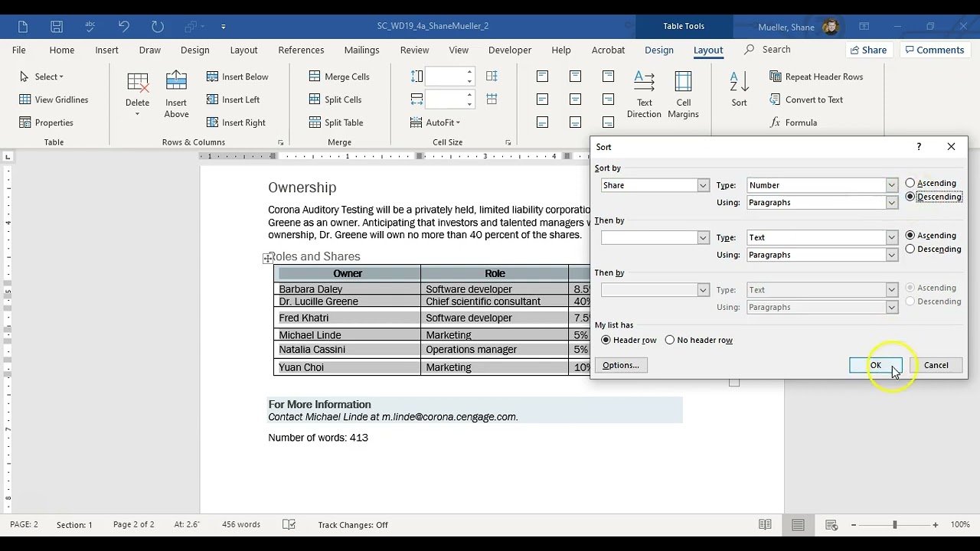The width and height of the screenshot is (980, 551).
Task: Toggle Repeat Header Rows in the ribbon
Action: [x=816, y=77]
